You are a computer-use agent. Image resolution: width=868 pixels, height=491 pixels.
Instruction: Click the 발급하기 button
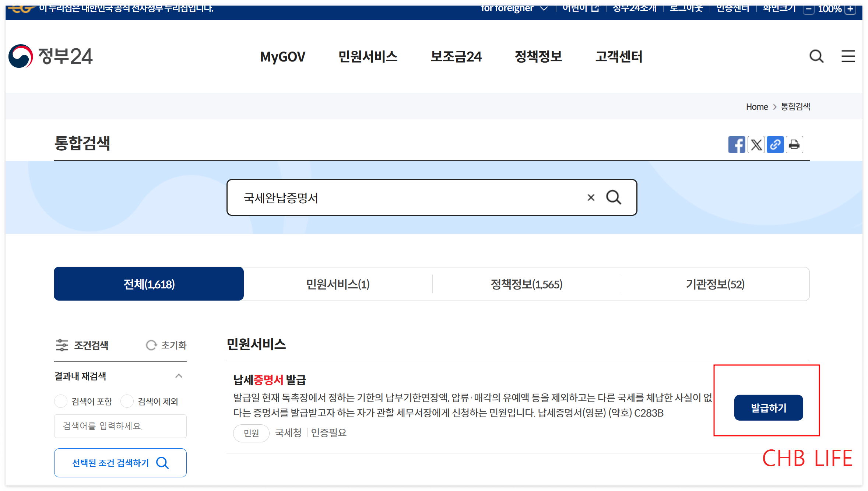click(768, 407)
